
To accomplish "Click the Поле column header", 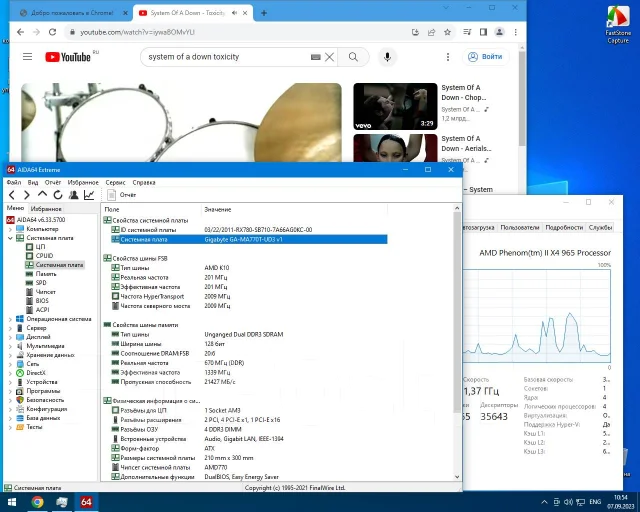I will (x=151, y=209).
